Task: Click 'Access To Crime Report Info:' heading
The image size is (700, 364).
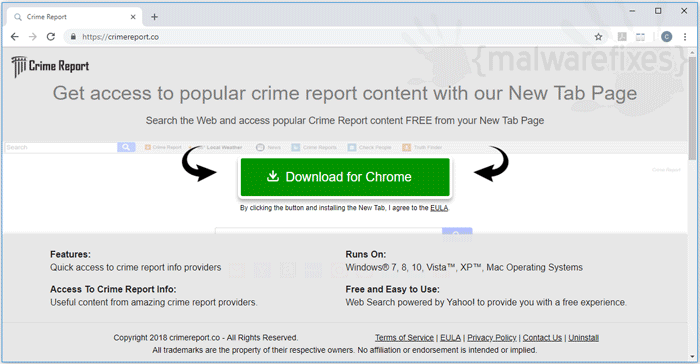Action: [x=113, y=289]
